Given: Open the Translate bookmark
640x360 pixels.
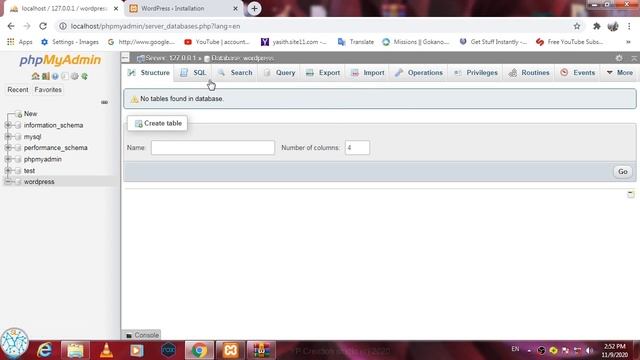Looking at the screenshot, I should tap(356, 42).
